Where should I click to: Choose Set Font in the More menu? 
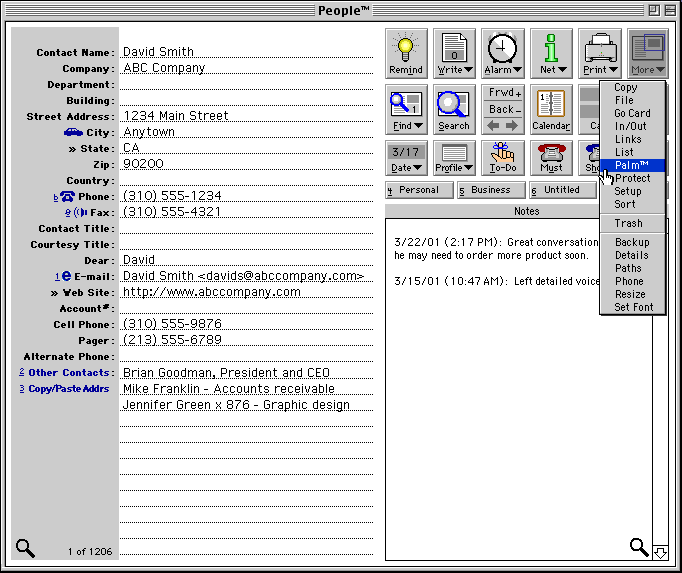[x=634, y=307]
